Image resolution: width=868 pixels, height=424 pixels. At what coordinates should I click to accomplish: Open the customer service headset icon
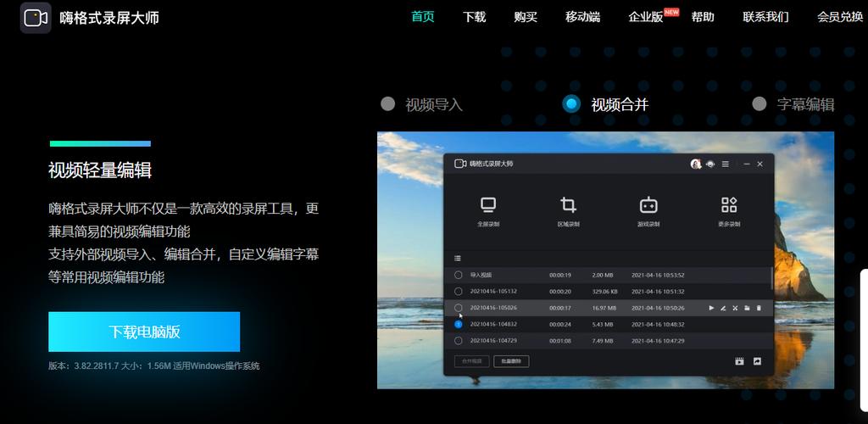pos(710,165)
